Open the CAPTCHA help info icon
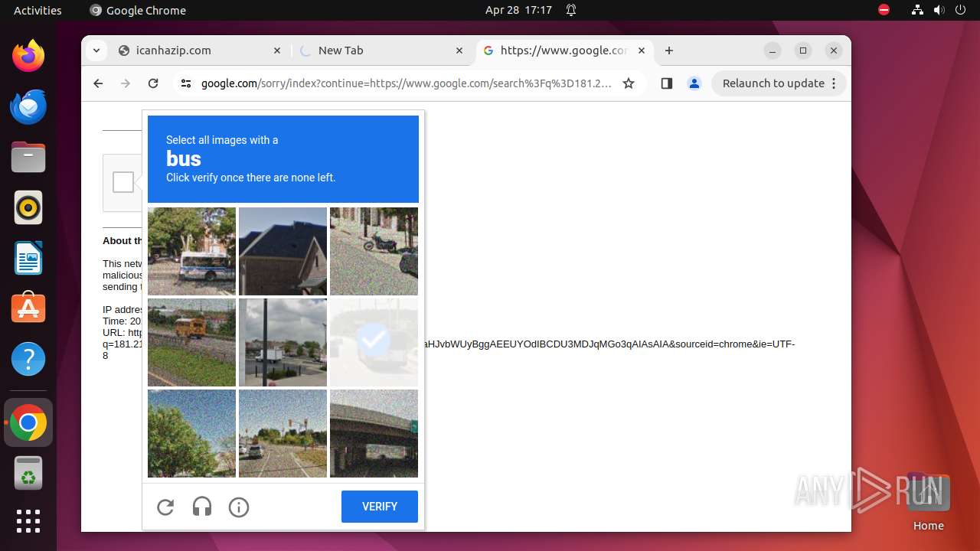The height and width of the screenshot is (551, 980). 239,507
